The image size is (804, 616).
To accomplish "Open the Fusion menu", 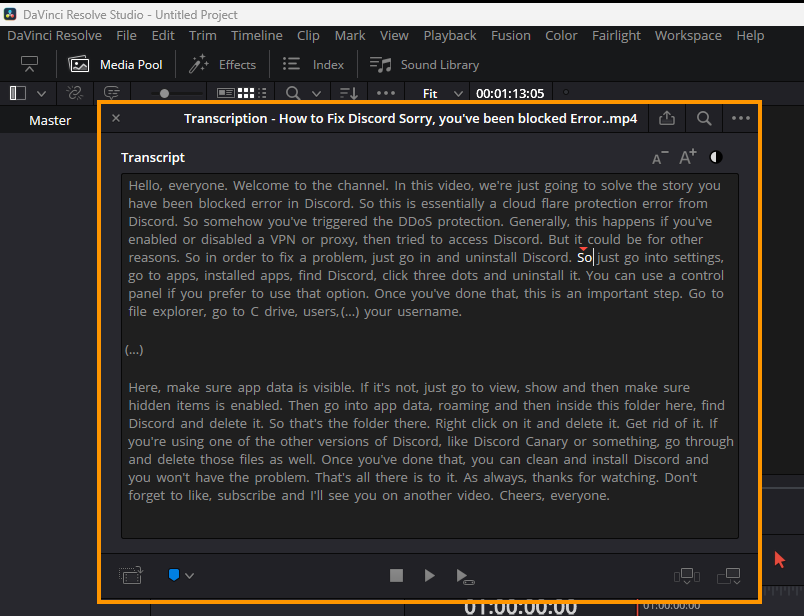I will coord(511,36).
